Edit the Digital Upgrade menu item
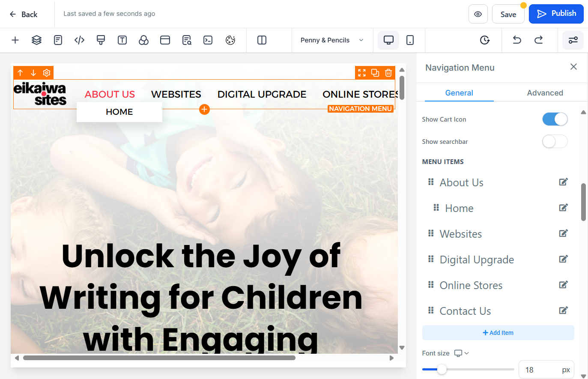Viewport: 588px width, 379px height. (x=564, y=259)
